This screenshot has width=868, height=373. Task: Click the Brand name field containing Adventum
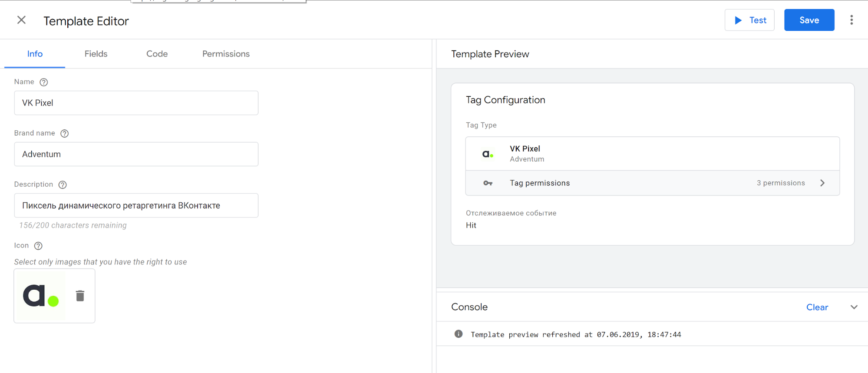136,154
